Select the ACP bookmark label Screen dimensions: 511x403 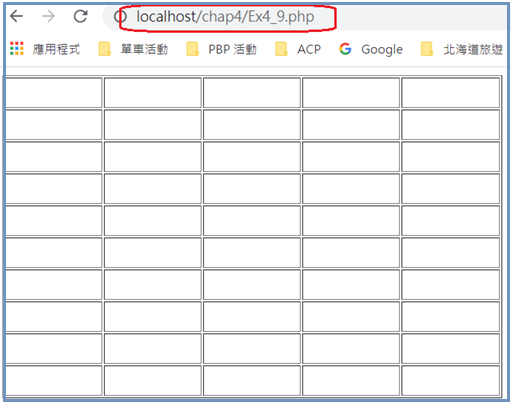(x=309, y=49)
